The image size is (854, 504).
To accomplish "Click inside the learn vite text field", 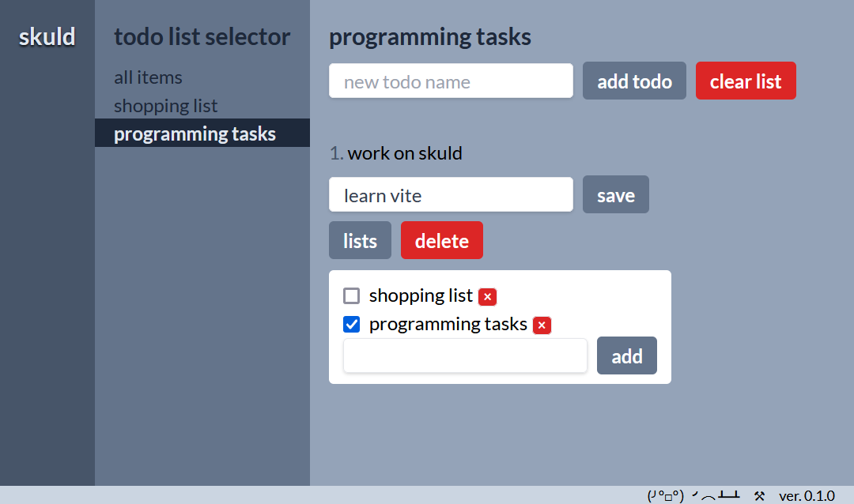I will pyautogui.click(x=451, y=194).
